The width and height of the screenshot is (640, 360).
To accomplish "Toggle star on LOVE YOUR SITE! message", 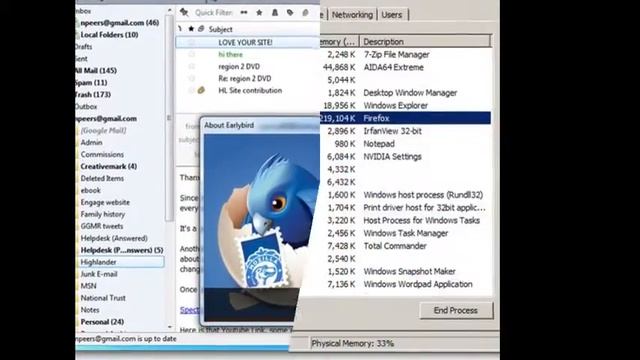I will [191, 42].
